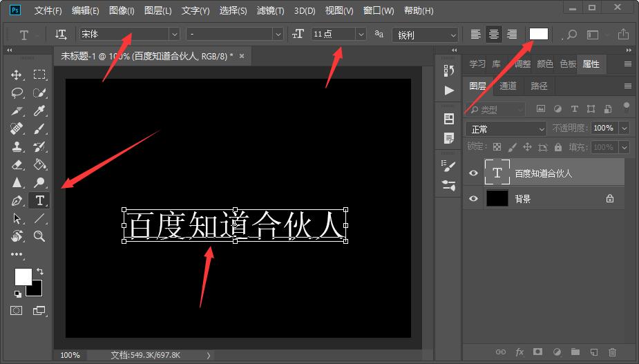The width and height of the screenshot is (639, 364).
Task: Close the 未标题-1 document tab
Action: (x=242, y=56)
